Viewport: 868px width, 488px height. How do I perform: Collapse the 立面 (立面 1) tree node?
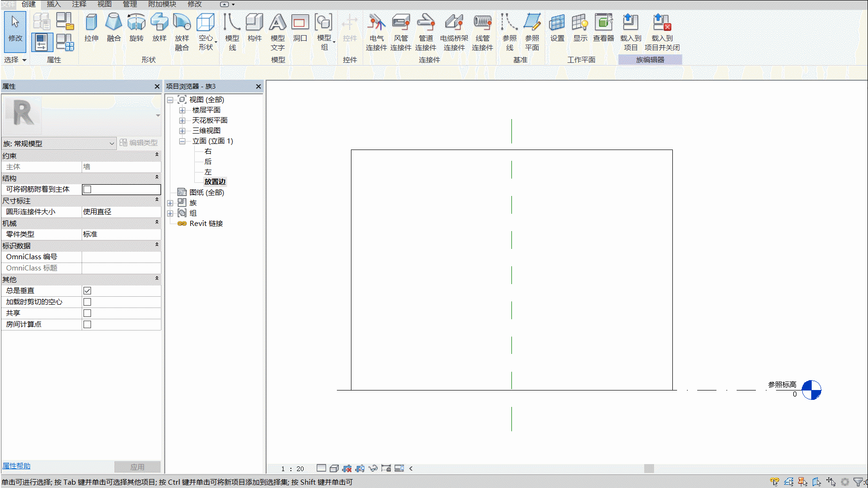(x=182, y=141)
